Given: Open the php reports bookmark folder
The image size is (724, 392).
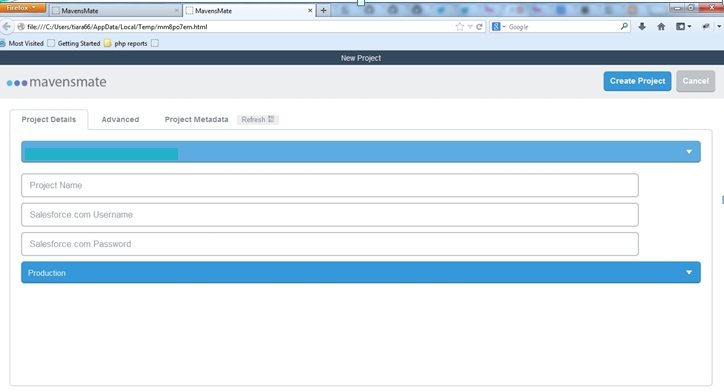Looking at the screenshot, I should tap(126, 43).
